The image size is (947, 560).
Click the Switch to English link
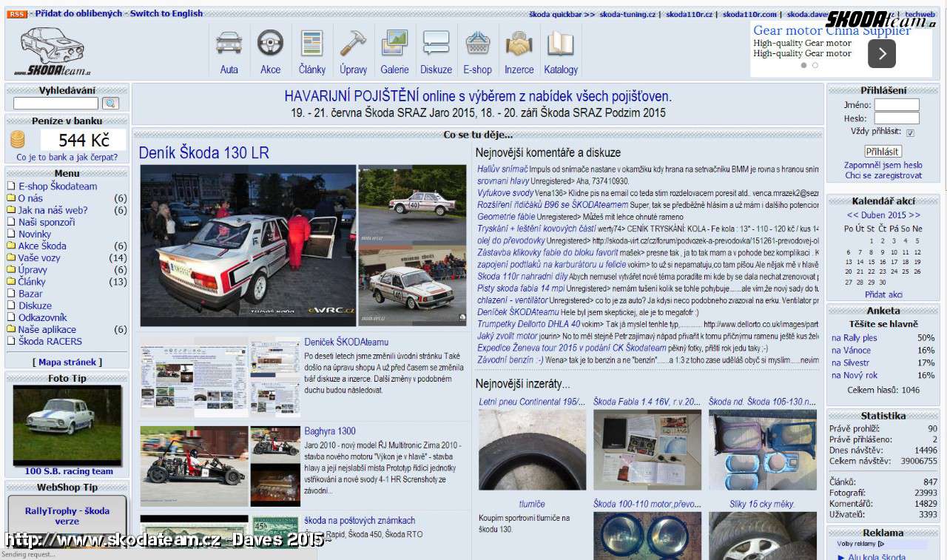166,13
